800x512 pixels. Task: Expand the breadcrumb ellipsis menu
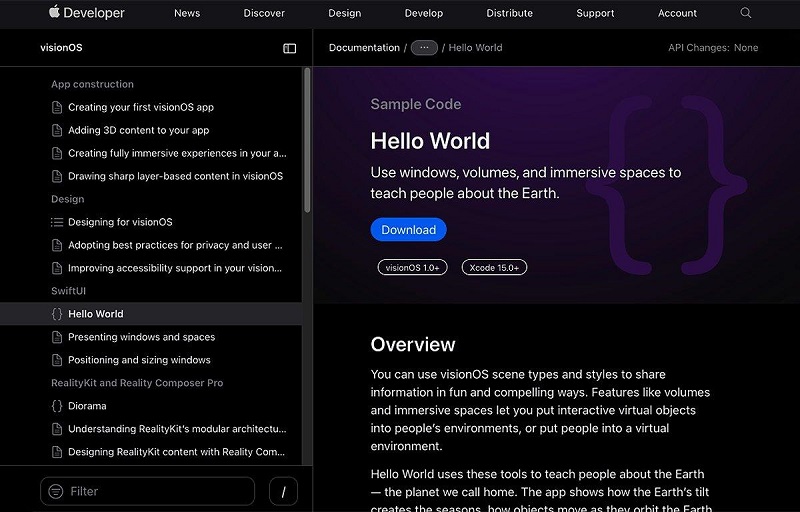(424, 48)
